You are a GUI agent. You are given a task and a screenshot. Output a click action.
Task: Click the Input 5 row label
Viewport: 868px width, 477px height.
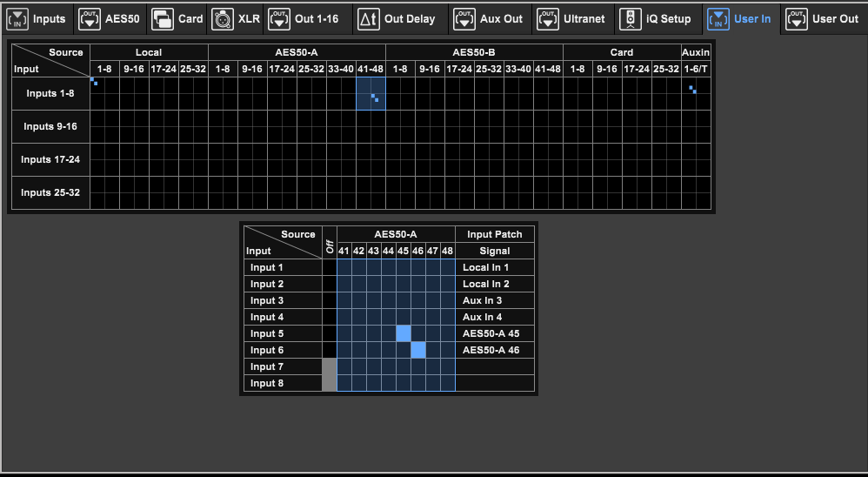[283, 333]
